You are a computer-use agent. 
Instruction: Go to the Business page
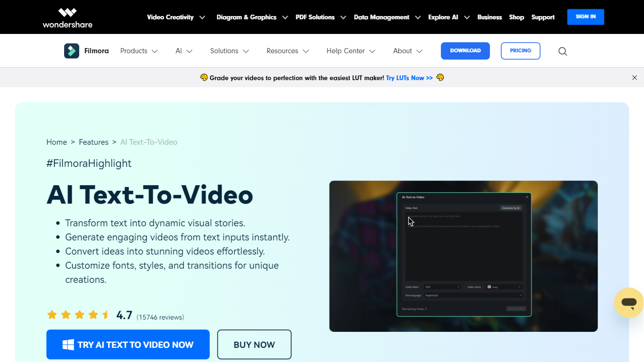pos(489,17)
